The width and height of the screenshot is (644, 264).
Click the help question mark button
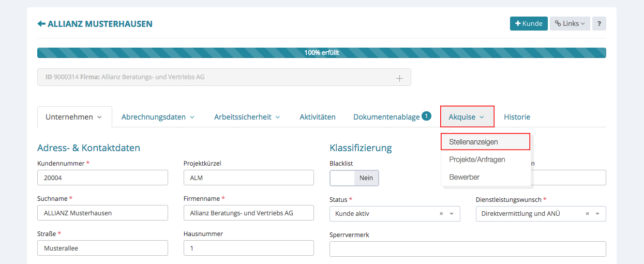[x=599, y=24]
